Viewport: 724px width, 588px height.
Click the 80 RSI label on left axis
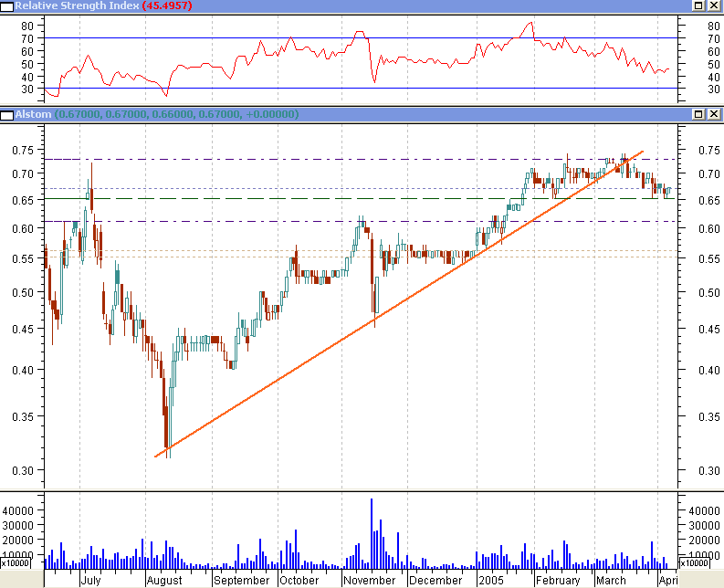[x=27, y=26]
